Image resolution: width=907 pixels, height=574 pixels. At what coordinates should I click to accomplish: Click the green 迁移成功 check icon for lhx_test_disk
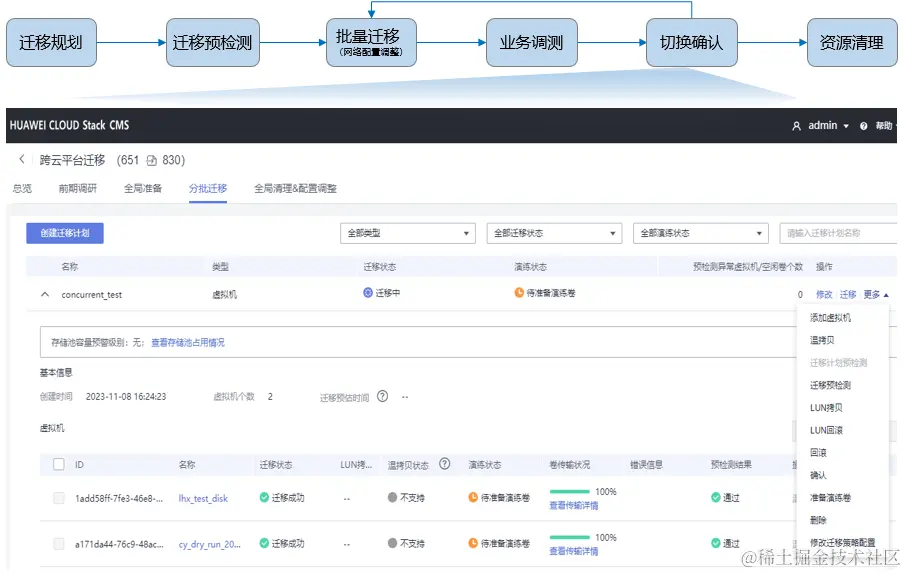264,498
